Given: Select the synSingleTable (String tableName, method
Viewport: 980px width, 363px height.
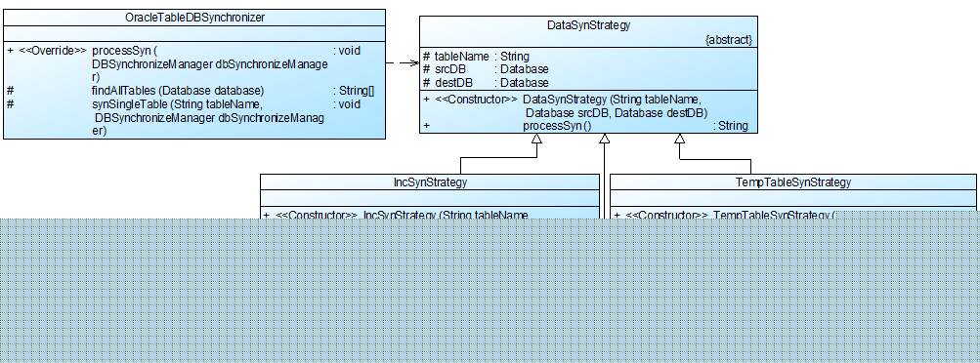Looking at the screenshot, I should tap(177, 104).
